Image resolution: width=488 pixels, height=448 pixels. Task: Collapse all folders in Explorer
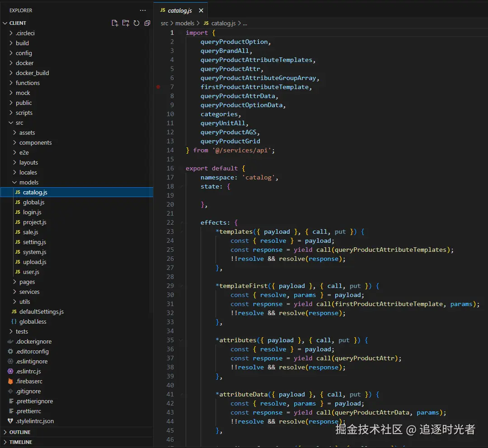pyautogui.click(x=147, y=23)
